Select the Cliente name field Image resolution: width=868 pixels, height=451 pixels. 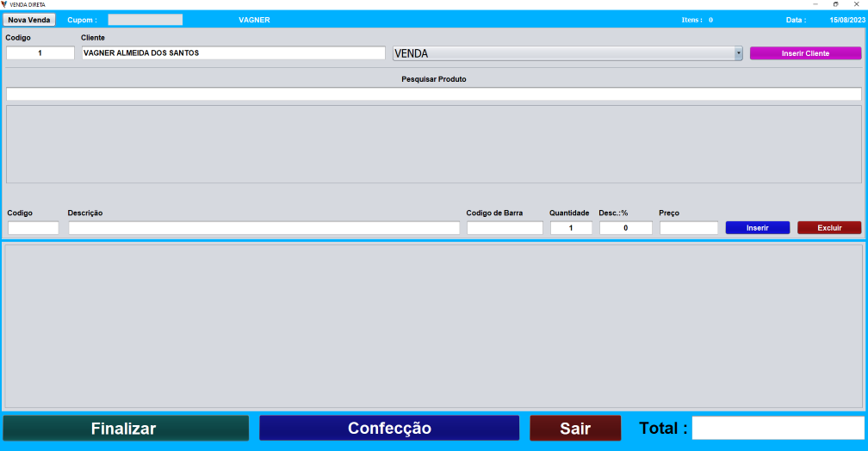(x=233, y=53)
